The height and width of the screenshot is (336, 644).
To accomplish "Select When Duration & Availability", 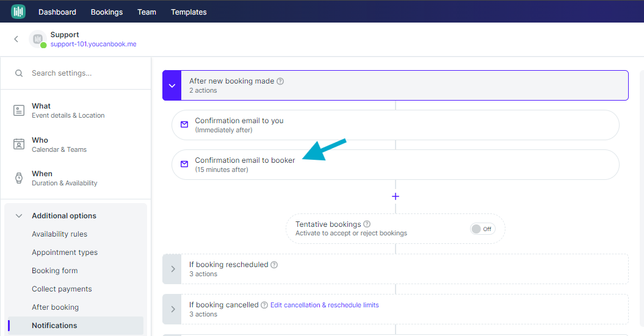I will (76, 178).
